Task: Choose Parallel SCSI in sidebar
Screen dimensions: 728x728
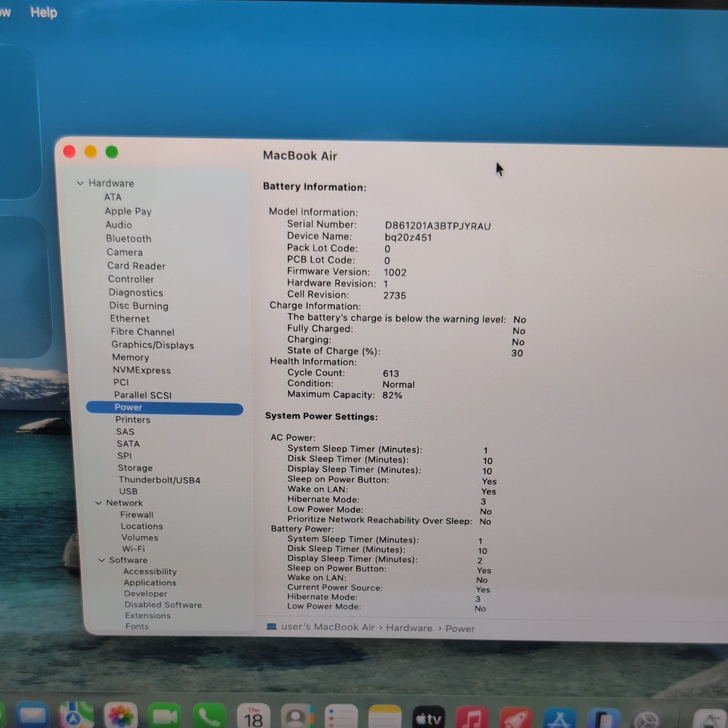Action: 143,395
